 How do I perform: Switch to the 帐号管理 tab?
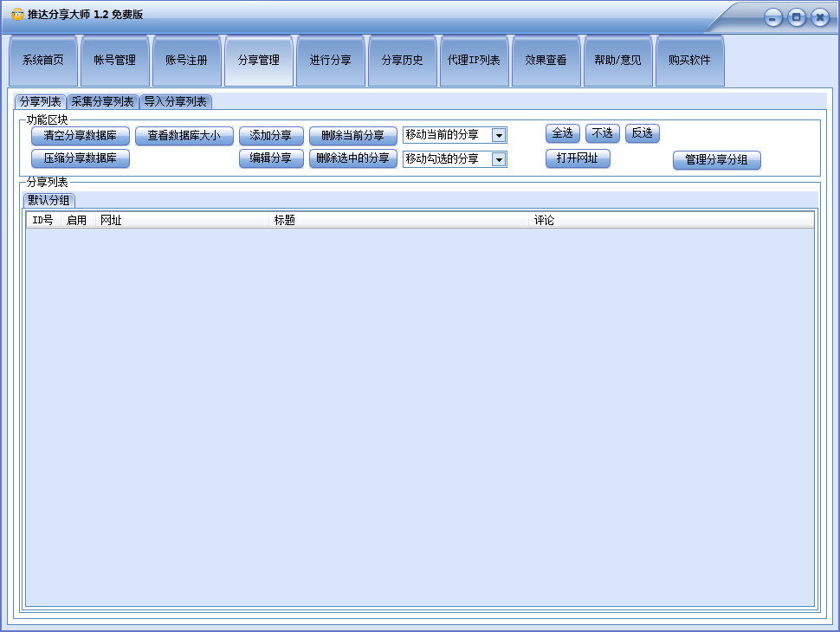(x=115, y=61)
